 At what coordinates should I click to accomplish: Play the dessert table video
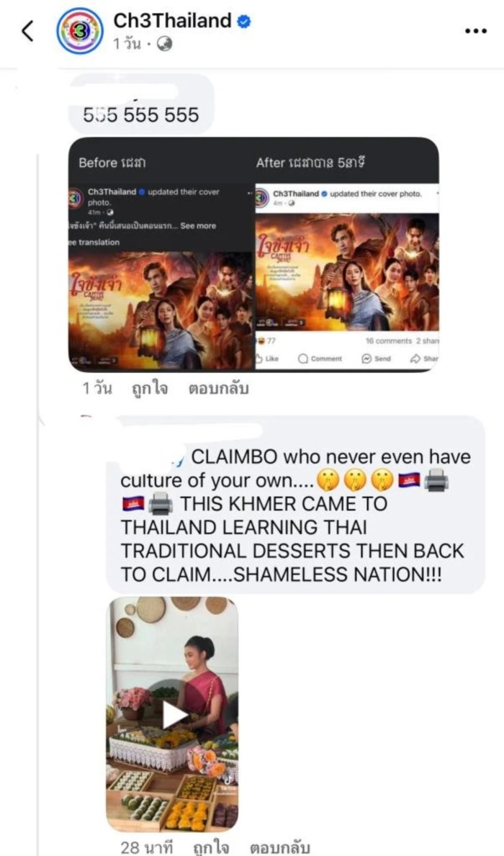pyautogui.click(x=173, y=714)
